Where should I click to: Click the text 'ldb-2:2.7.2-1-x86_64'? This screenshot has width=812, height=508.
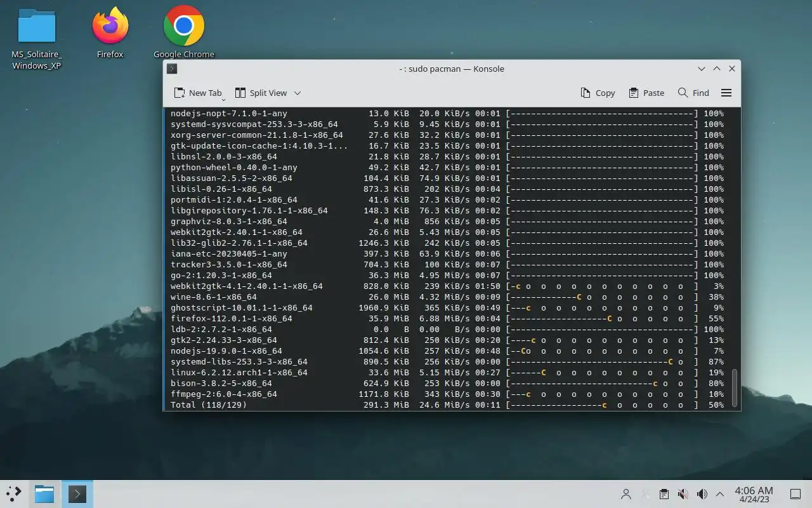click(x=221, y=330)
